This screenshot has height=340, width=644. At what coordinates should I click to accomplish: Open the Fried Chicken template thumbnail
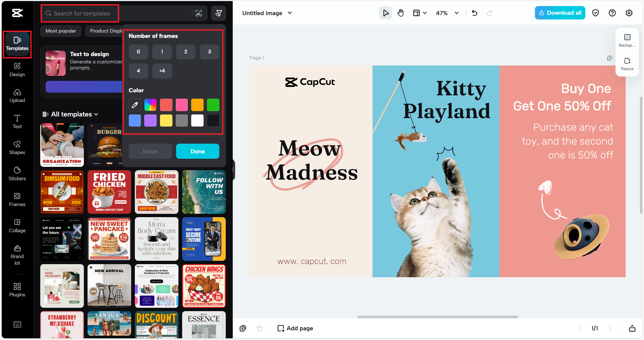pyautogui.click(x=109, y=192)
